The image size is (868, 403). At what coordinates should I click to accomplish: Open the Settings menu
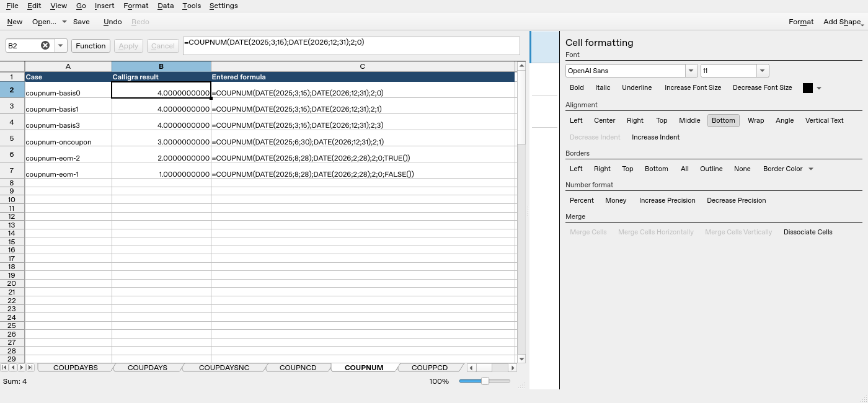tap(223, 6)
